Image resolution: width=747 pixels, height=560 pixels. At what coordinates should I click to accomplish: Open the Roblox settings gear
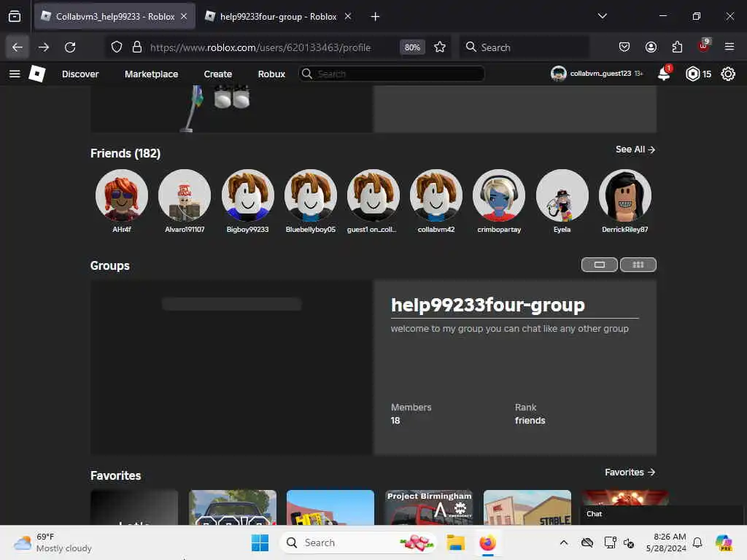pos(728,74)
